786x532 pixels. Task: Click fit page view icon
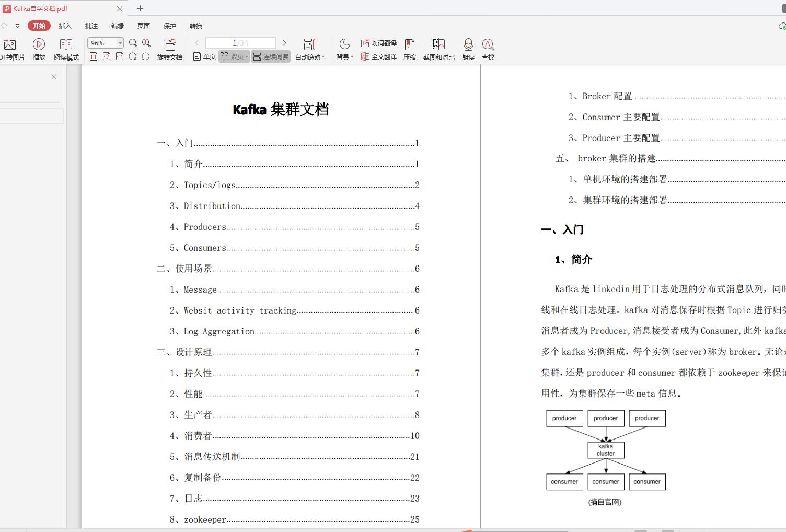click(x=107, y=56)
